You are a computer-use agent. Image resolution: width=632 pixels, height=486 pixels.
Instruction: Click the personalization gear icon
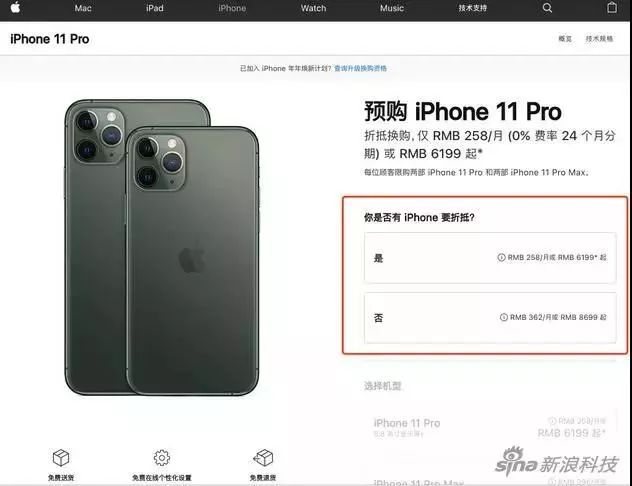pos(162,458)
